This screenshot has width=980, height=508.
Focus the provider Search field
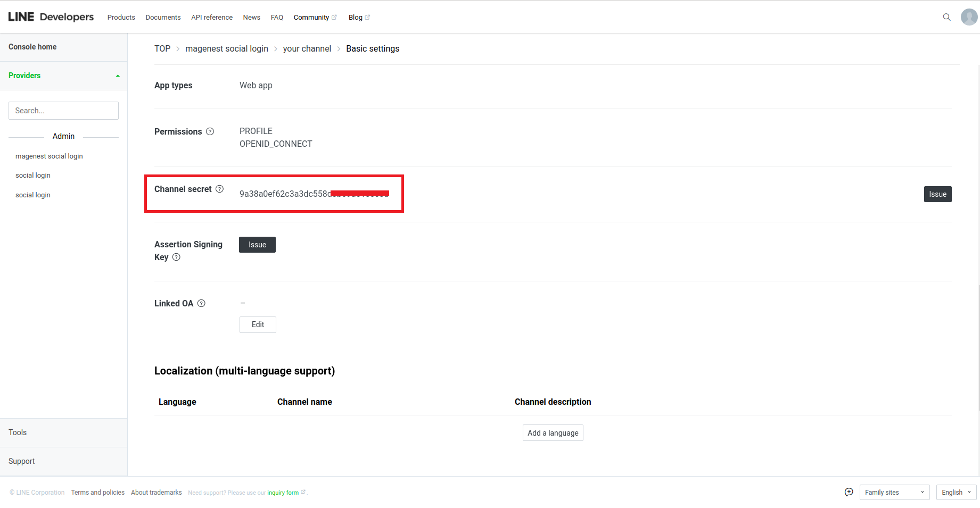click(63, 111)
